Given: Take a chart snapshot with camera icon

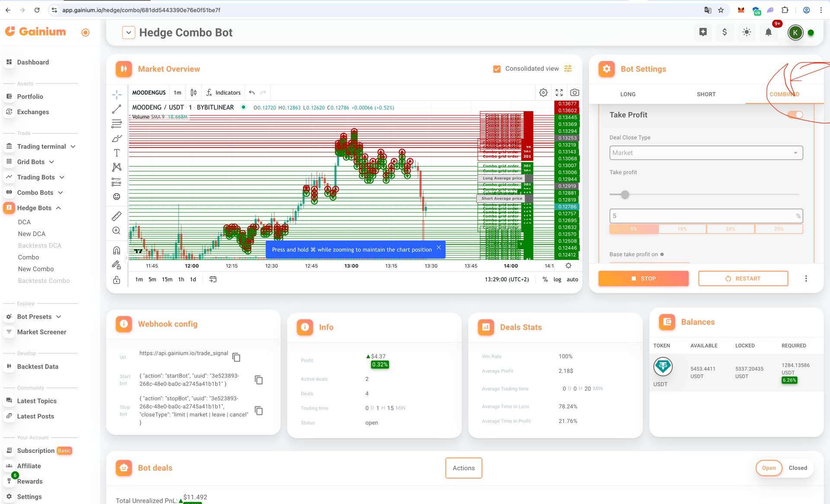Looking at the screenshot, I should click(x=575, y=93).
